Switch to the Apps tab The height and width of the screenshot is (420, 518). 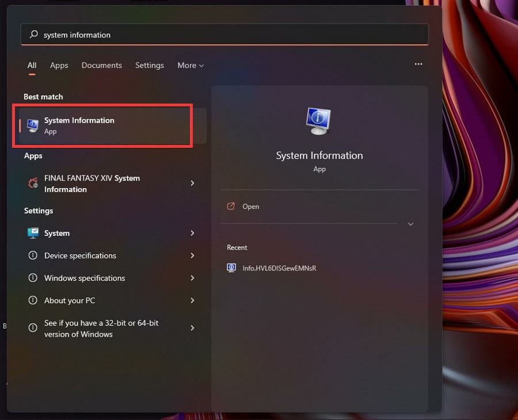click(x=59, y=65)
